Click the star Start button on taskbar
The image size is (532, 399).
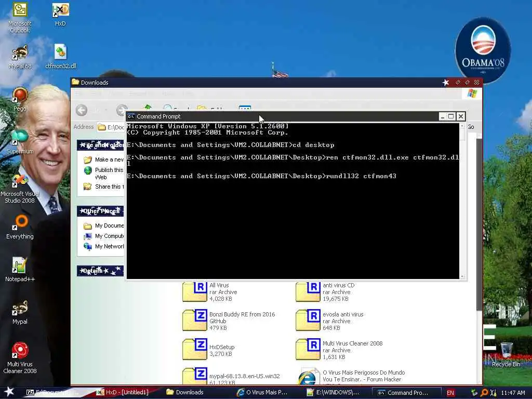pos(9,392)
